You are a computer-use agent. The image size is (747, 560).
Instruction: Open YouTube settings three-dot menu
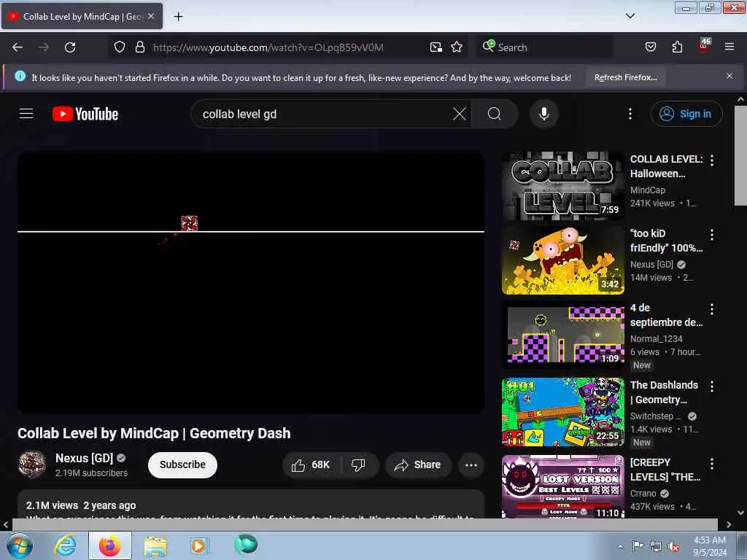tap(630, 114)
